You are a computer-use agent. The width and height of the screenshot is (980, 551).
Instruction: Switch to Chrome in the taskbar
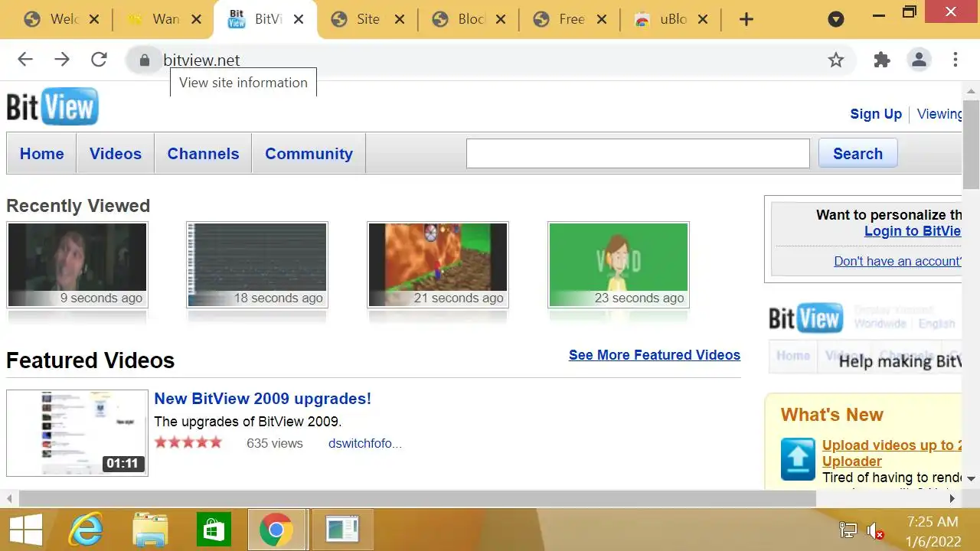click(276, 530)
